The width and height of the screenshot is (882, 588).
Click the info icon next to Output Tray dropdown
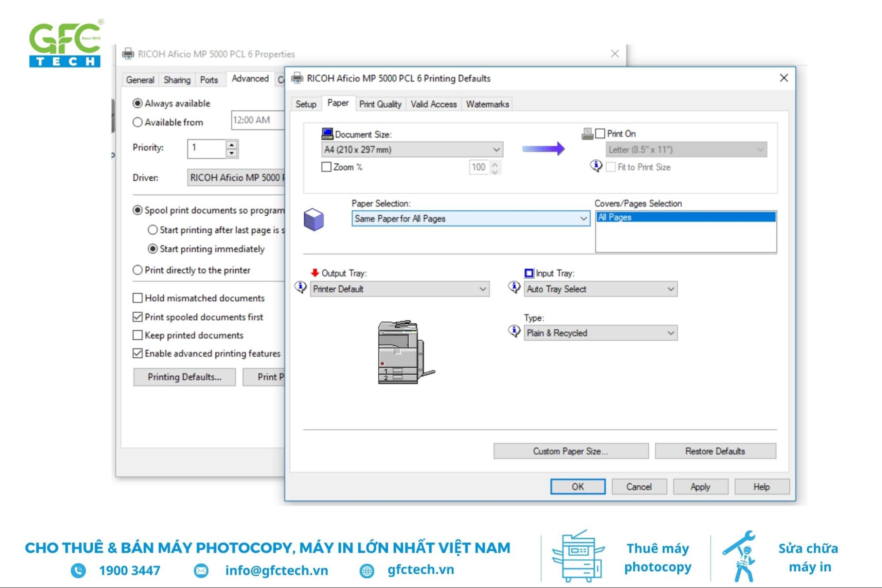[300, 288]
